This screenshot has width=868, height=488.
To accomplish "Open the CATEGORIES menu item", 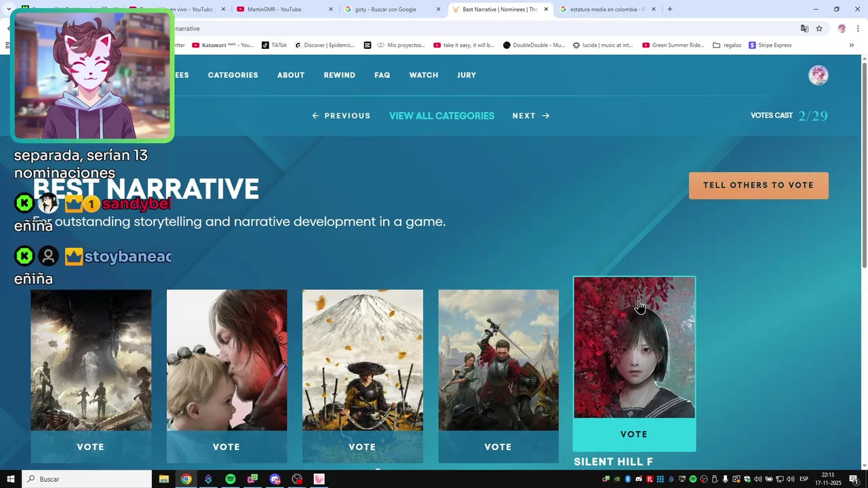I will point(233,75).
